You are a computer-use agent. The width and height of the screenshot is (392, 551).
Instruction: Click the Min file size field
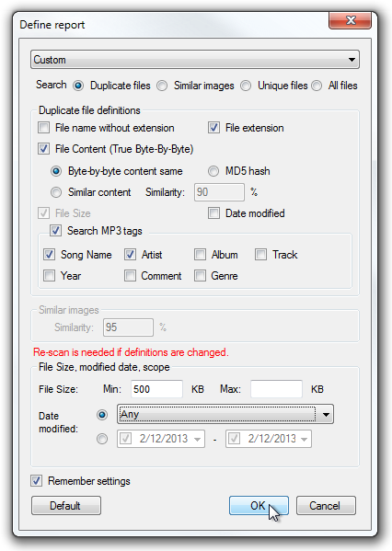[156, 389]
